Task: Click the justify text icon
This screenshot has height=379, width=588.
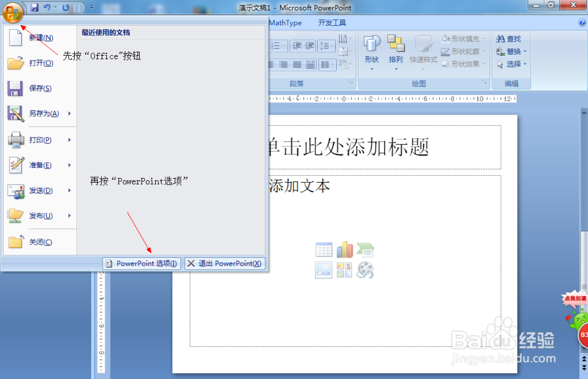Action: coord(296,65)
